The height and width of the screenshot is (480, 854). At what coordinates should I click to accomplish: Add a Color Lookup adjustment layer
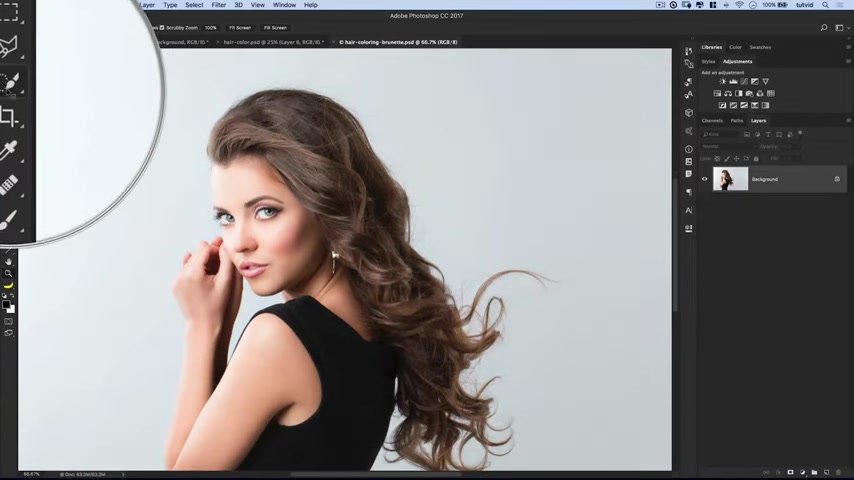tap(771, 94)
